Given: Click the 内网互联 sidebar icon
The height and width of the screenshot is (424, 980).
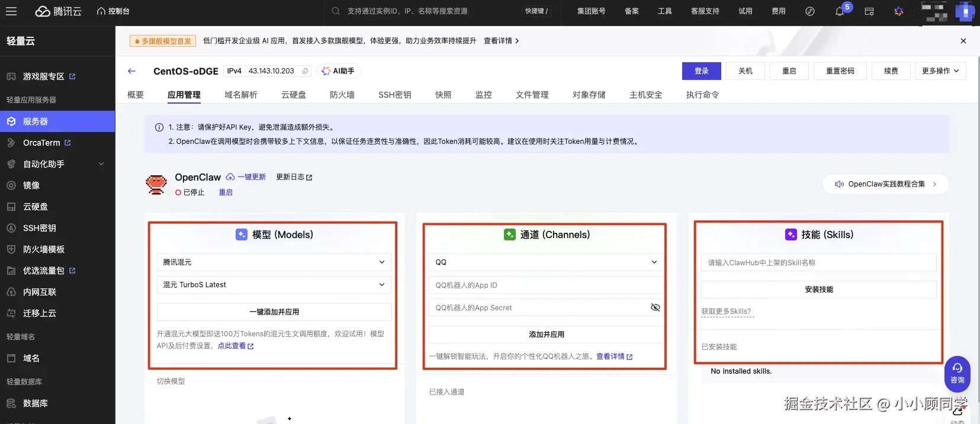Looking at the screenshot, I should [x=11, y=292].
